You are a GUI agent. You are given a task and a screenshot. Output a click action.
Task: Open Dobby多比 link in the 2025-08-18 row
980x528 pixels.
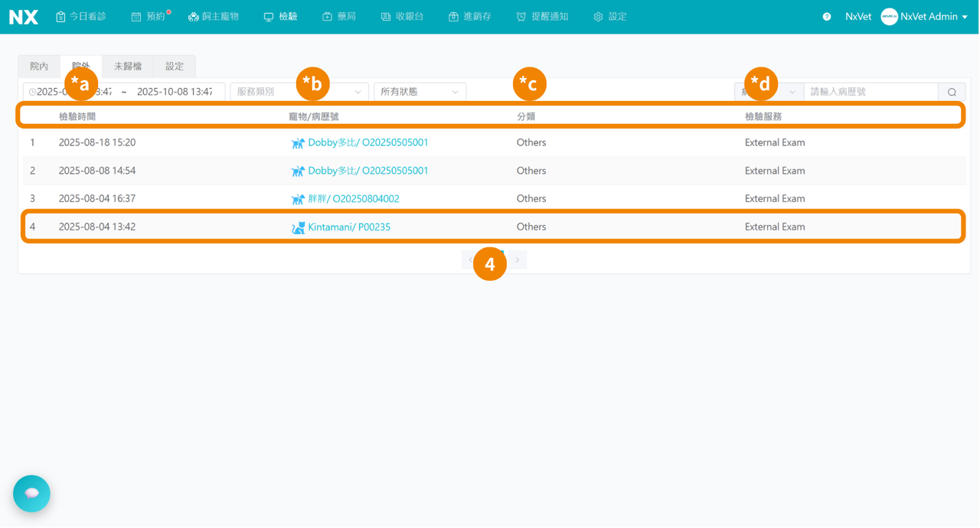[x=368, y=143]
